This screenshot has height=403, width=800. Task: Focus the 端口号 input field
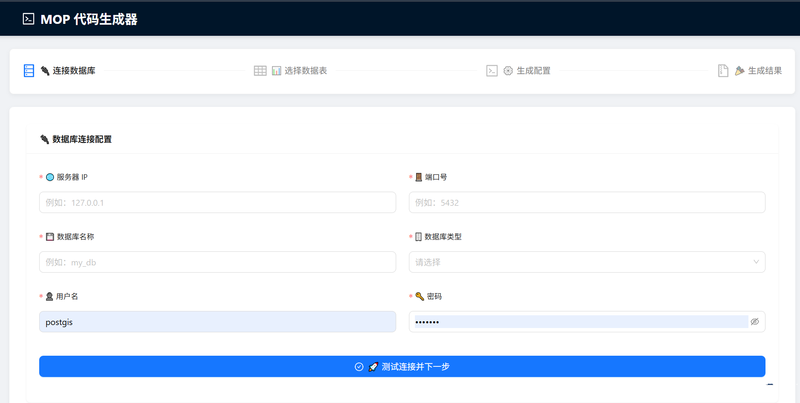coord(587,203)
